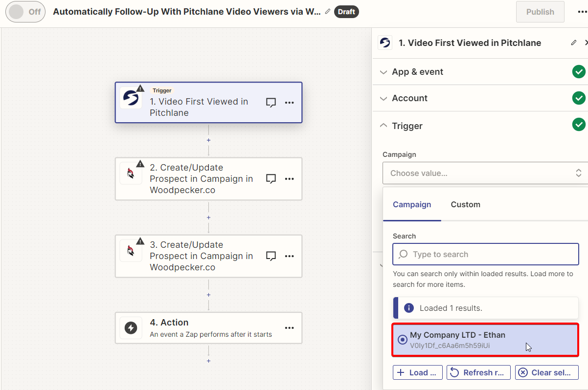Open top-right more options menu
The image size is (588, 390).
point(582,12)
